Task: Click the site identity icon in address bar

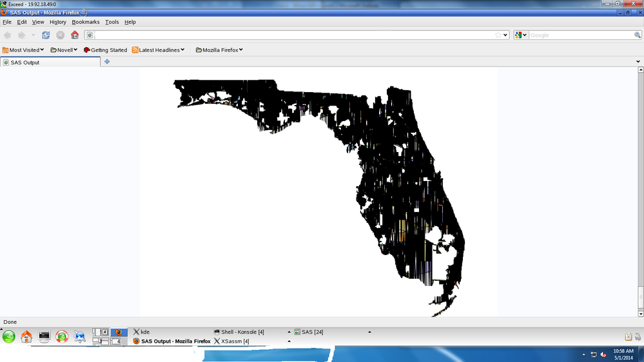Action: [90, 35]
